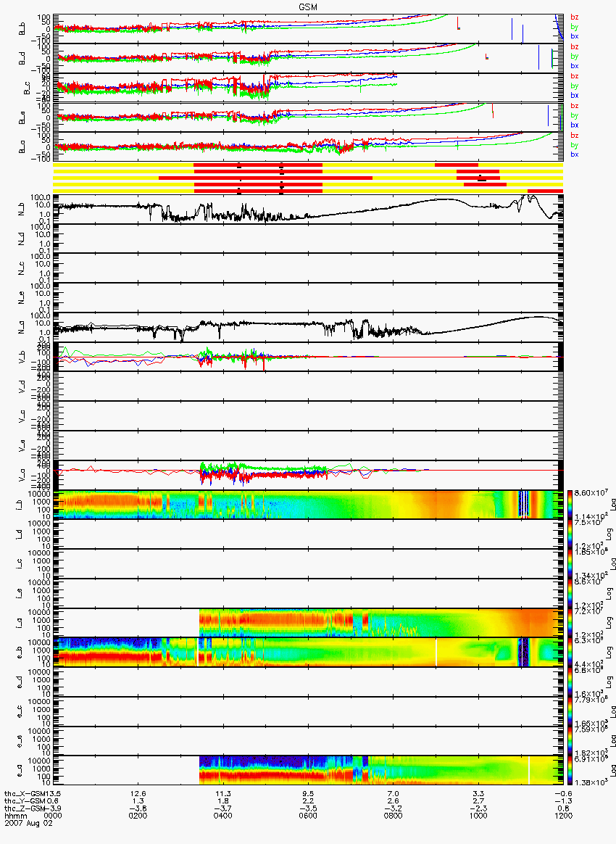The width and height of the screenshot is (616, 844).
Task: Select the e_e electron spectrogram label
Action: coord(19,740)
